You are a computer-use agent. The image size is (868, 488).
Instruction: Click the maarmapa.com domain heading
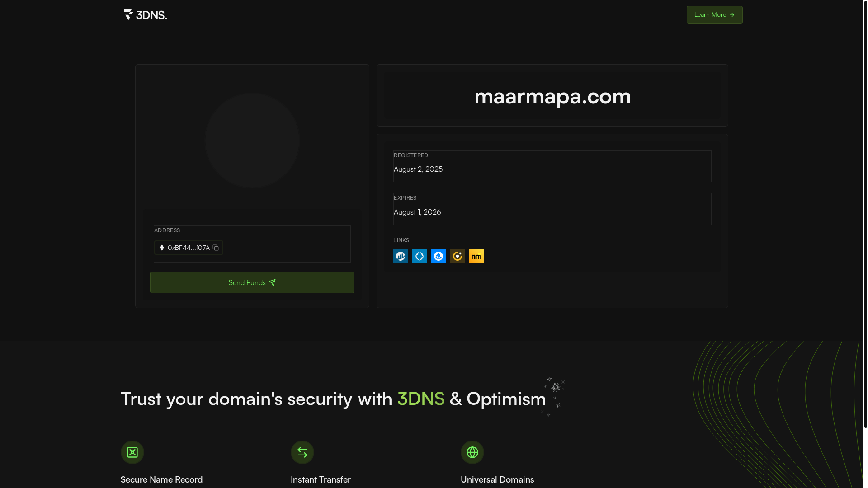pos(552,96)
